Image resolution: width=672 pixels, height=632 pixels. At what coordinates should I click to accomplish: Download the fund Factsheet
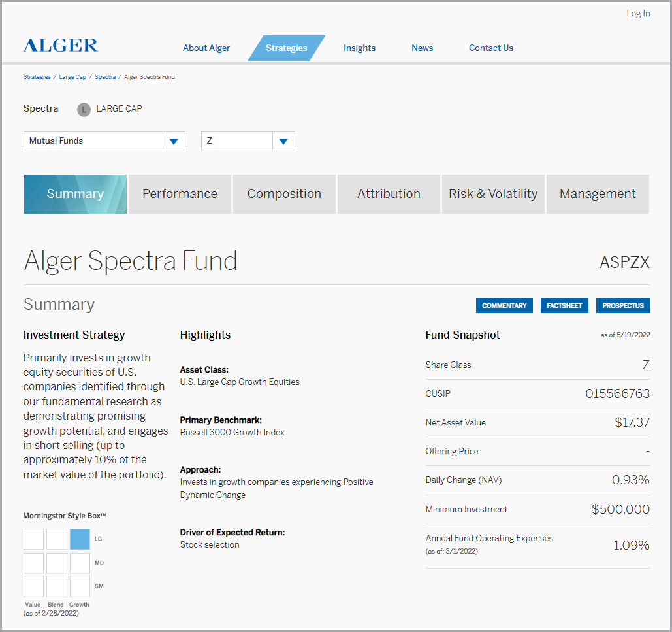pyautogui.click(x=564, y=305)
